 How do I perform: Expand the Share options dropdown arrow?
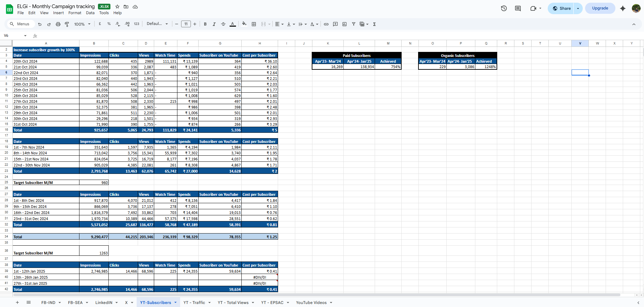tap(578, 8)
